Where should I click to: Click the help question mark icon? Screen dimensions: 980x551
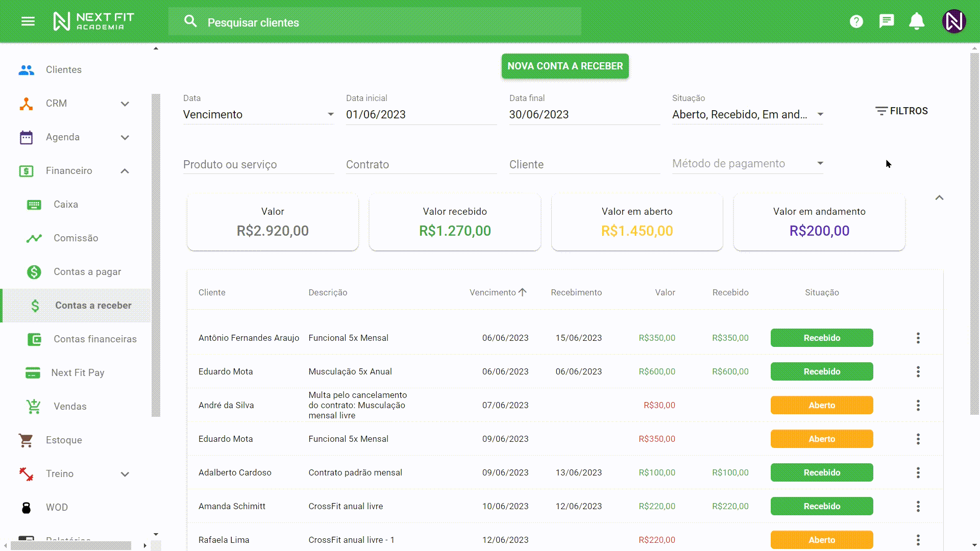856,21
